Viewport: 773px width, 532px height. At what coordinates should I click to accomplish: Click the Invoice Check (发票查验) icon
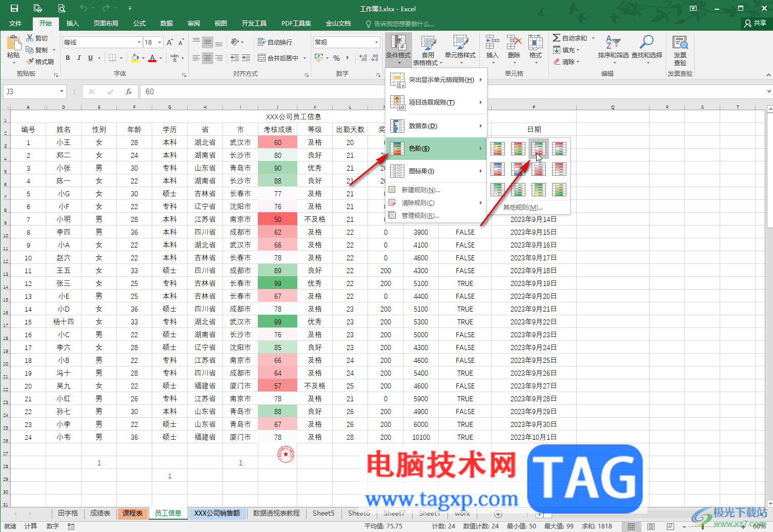click(x=680, y=43)
